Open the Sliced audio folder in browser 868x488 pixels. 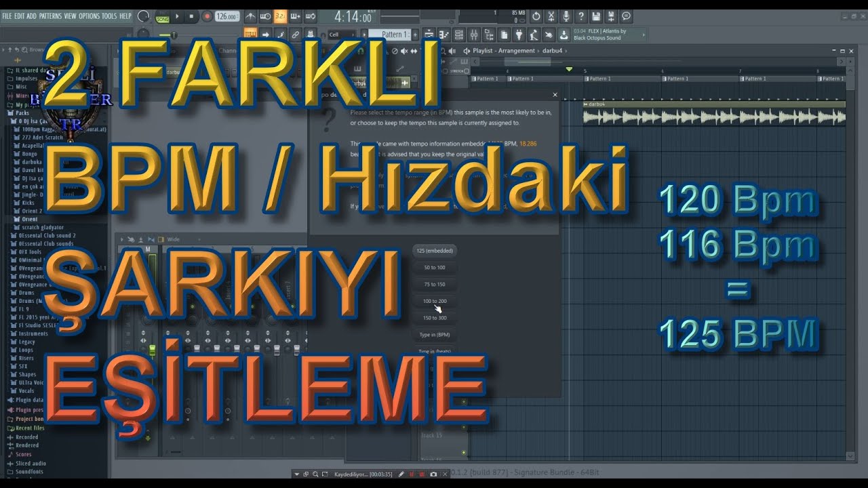point(26,463)
